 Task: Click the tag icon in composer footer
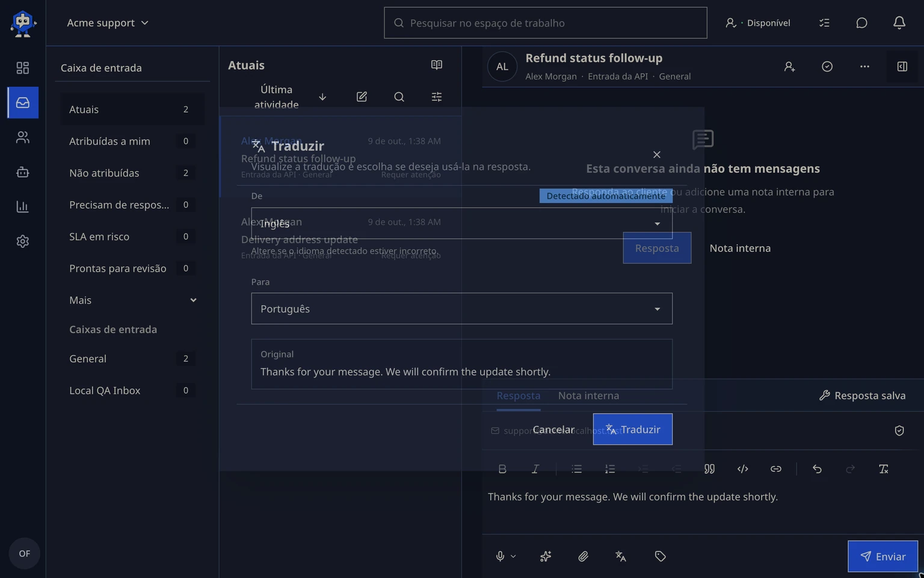click(660, 556)
